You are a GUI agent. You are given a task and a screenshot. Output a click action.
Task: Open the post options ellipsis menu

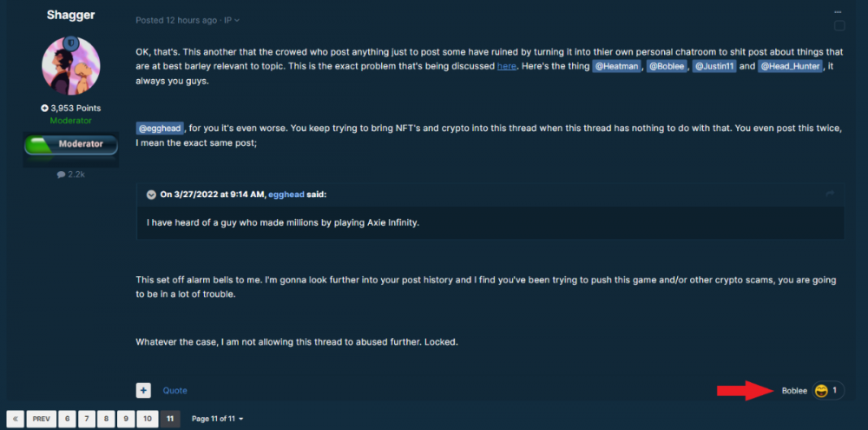tap(838, 11)
